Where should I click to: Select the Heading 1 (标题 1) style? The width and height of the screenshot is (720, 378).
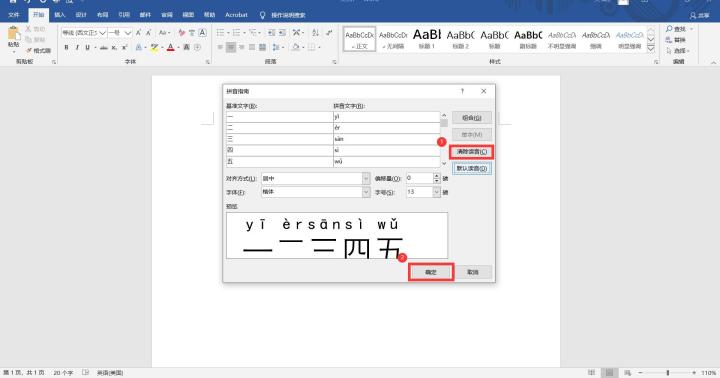(x=427, y=39)
